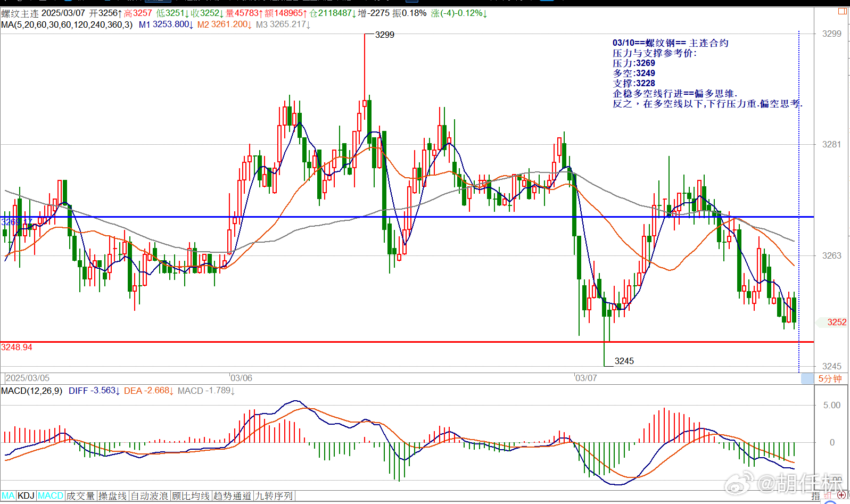850x504 pixels.
Task: Click the 额148965 turnover value
Action: pos(285,13)
